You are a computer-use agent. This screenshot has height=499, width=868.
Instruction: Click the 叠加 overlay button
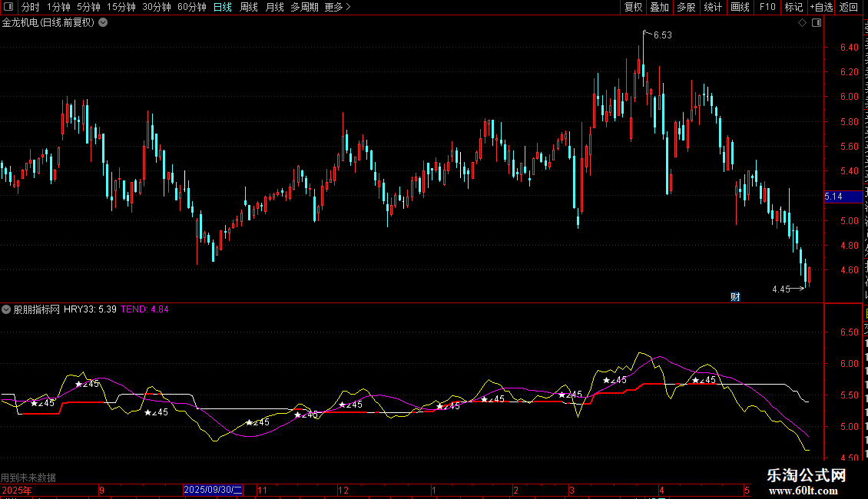click(x=659, y=7)
